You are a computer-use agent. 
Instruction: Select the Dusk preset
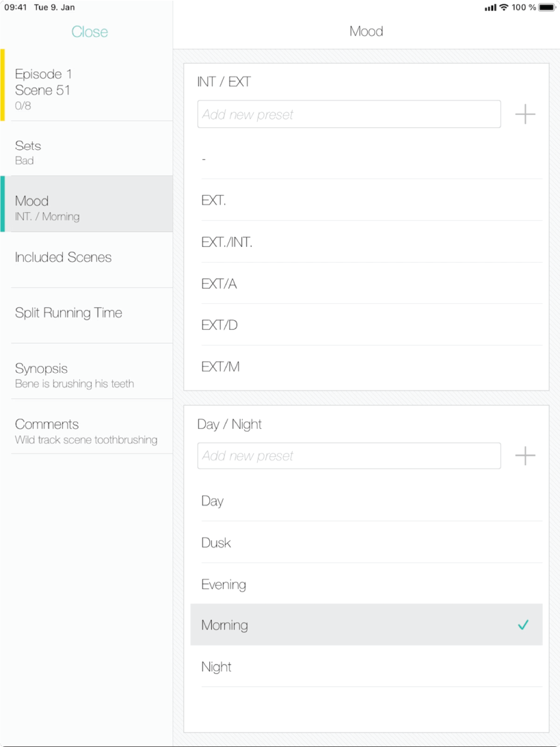(366, 542)
